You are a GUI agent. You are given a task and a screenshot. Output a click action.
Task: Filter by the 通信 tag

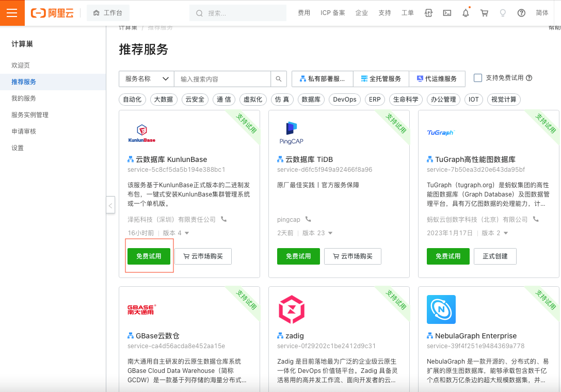click(x=224, y=100)
